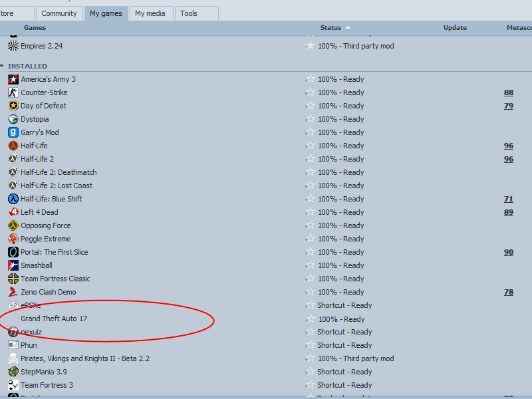The image size is (532, 399).
Task: Sort by the Status column header
Action: point(331,28)
